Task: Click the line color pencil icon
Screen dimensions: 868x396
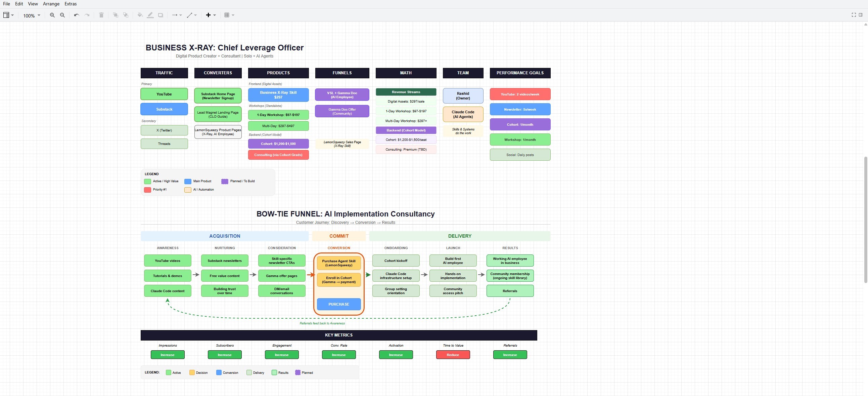Action: (150, 15)
